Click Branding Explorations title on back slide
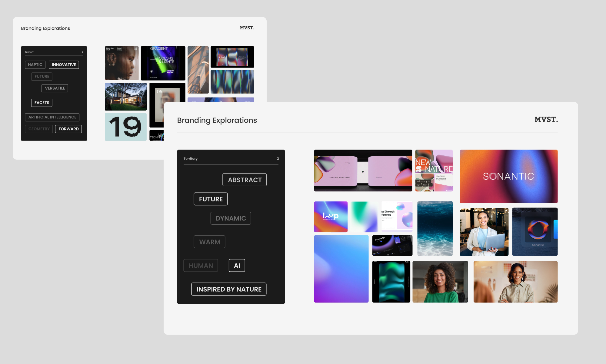Screen dimensions: 606x364 [45, 28]
